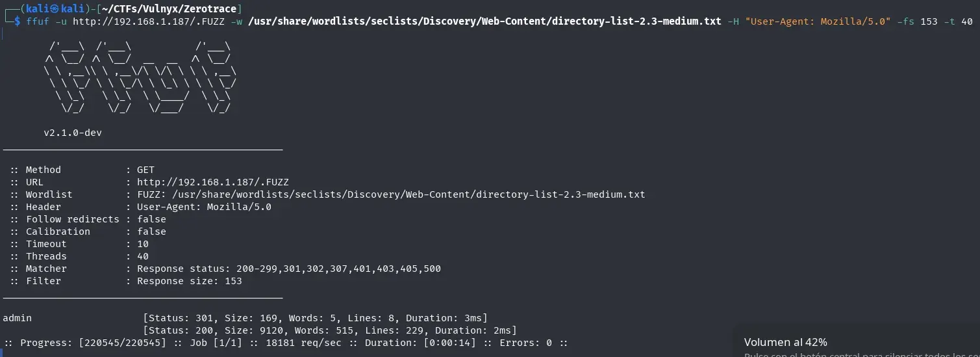The image size is (980, 357).
Task: Click the wordlist path in the typed command
Action: click(484, 21)
